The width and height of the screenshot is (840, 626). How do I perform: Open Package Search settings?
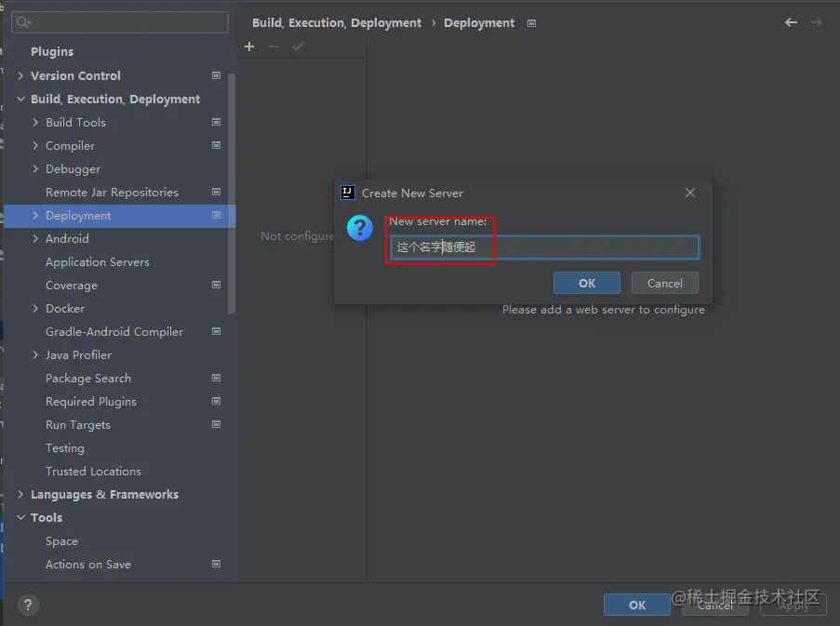(88, 378)
